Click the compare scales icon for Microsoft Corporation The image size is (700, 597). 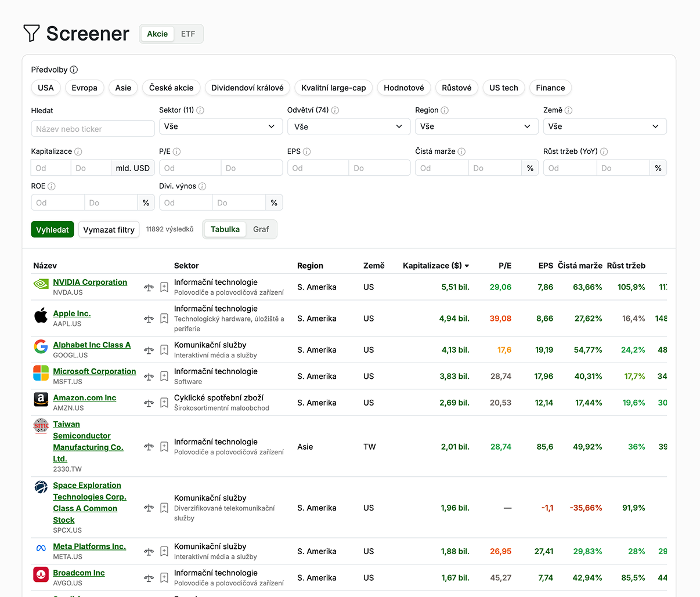coord(149,377)
